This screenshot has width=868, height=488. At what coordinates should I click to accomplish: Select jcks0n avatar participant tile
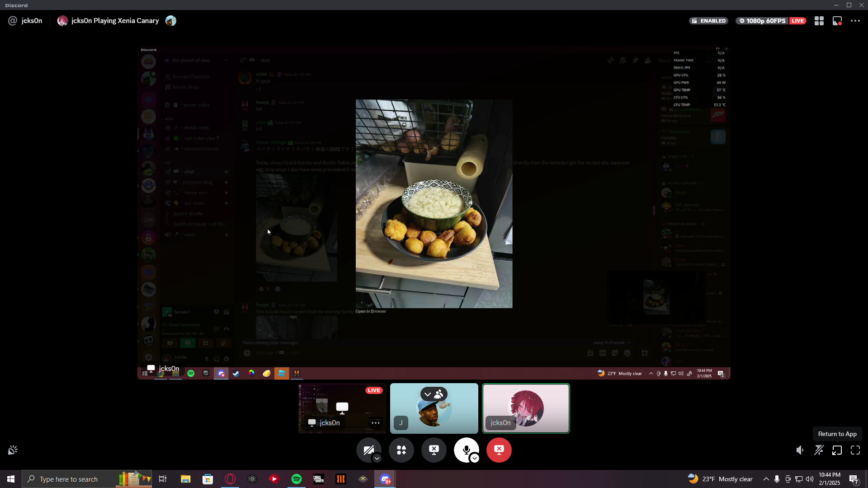(x=526, y=408)
